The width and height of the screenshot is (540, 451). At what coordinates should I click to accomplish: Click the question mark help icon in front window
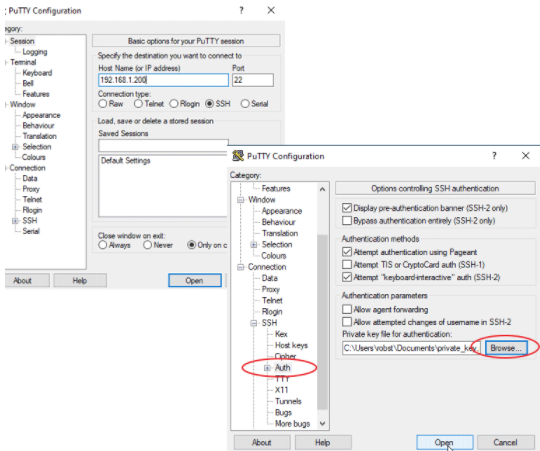pyautogui.click(x=494, y=156)
